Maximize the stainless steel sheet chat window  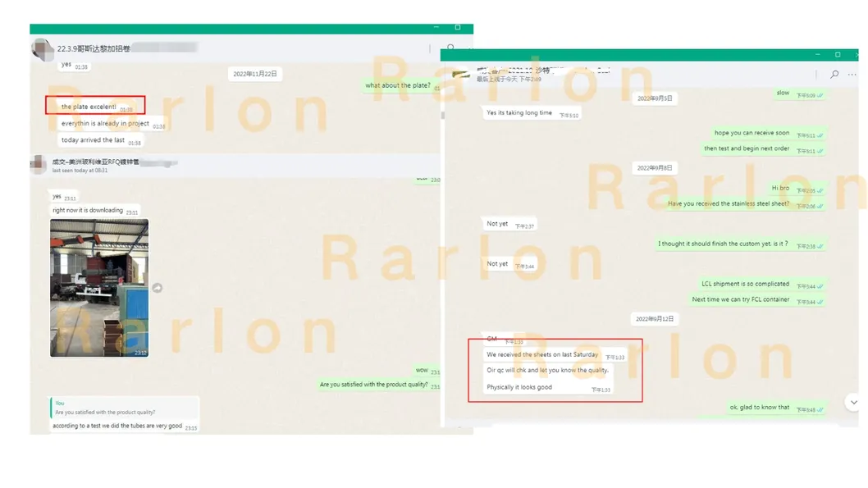[837, 55]
